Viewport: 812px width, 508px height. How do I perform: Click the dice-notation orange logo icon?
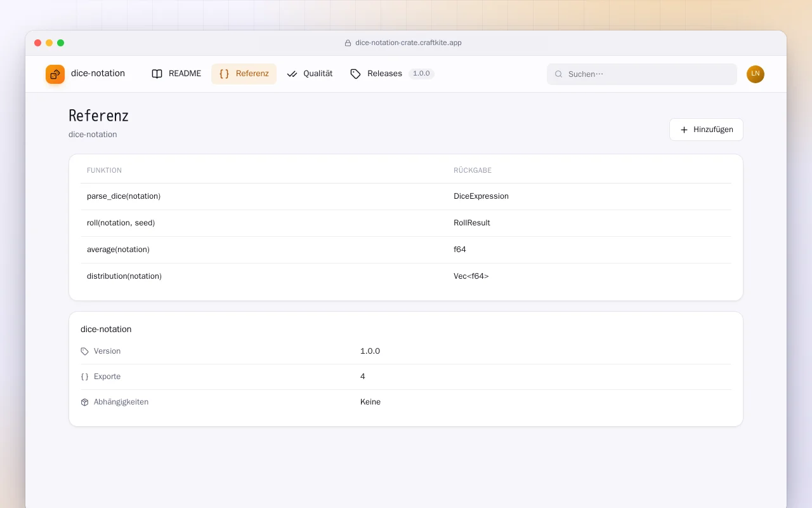pyautogui.click(x=55, y=74)
